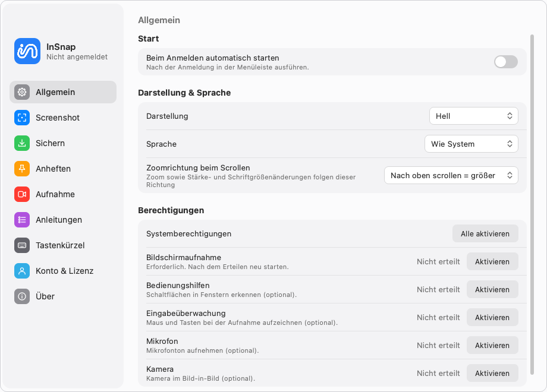
Task: Click the Alle aktivieren button
Action: click(x=485, y=234)
